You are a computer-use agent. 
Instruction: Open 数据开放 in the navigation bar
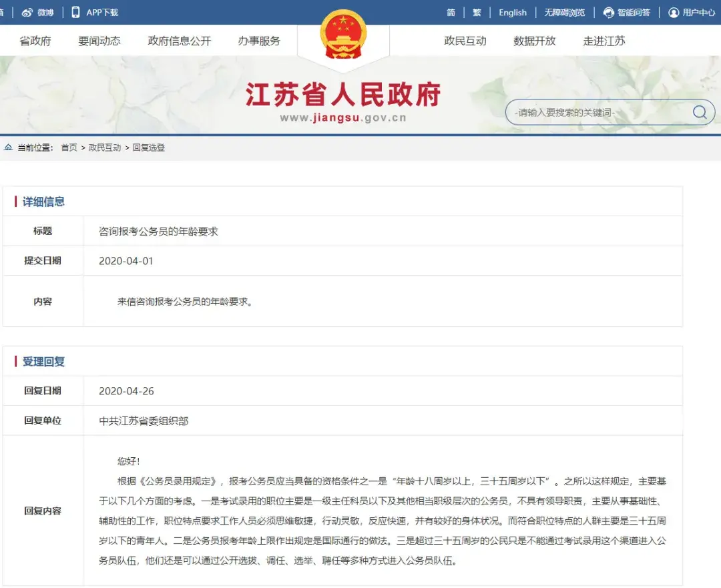[x=534, y=41]
